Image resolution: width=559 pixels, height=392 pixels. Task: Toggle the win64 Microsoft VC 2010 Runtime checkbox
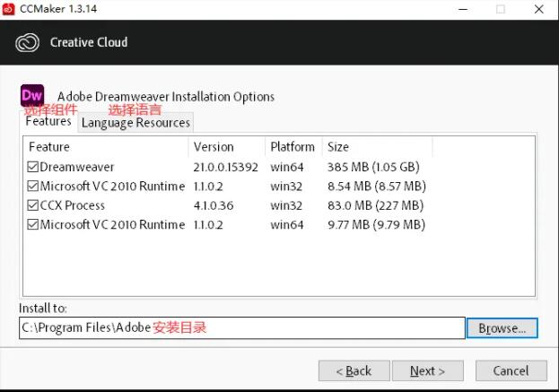click(x=33, y=224)
